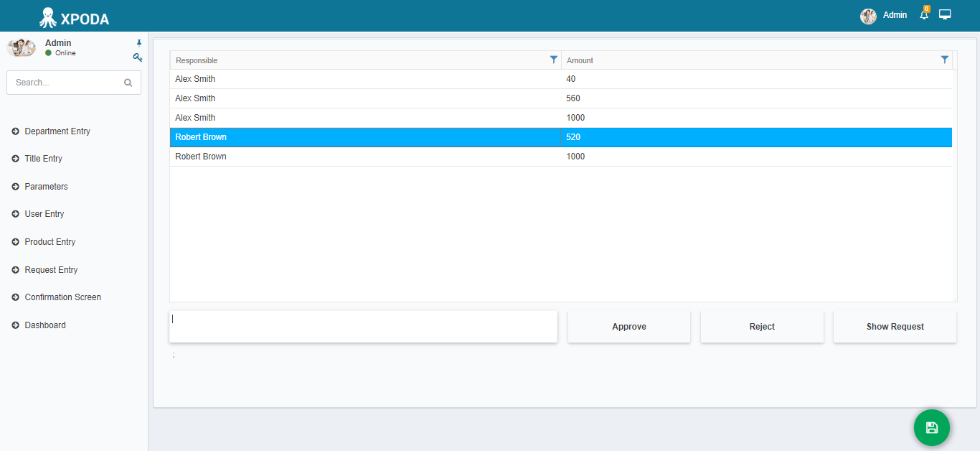Click arrow icon beside Confirmation Screen

(16, 297)
